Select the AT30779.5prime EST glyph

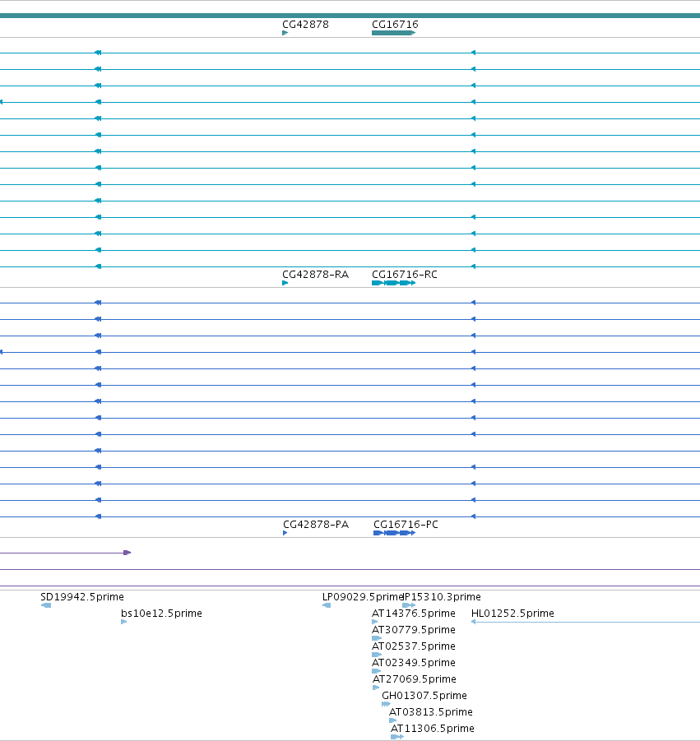(x=377, y=638)
